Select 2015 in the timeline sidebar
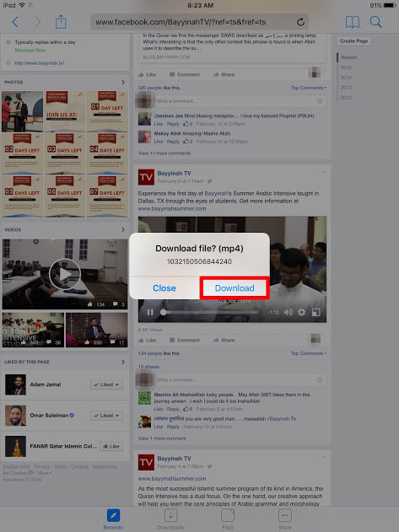The width and height of the screenshot is (399, 532). (346, 67)
